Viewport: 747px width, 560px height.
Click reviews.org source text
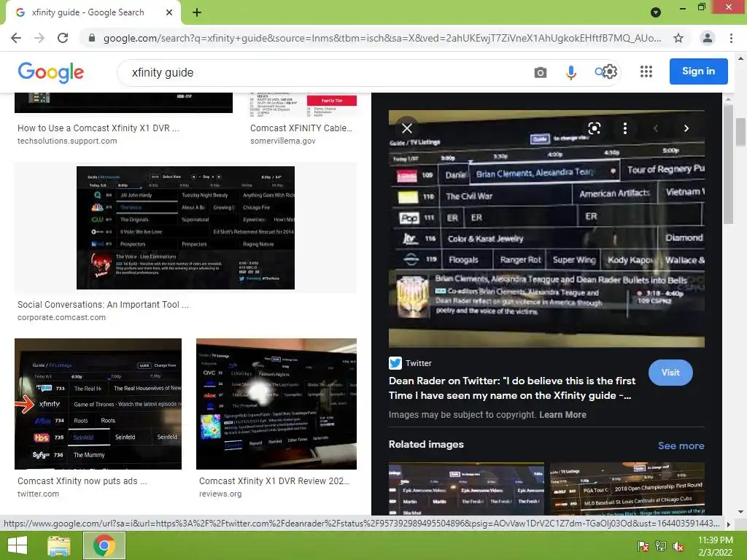(x=220, y=494)
